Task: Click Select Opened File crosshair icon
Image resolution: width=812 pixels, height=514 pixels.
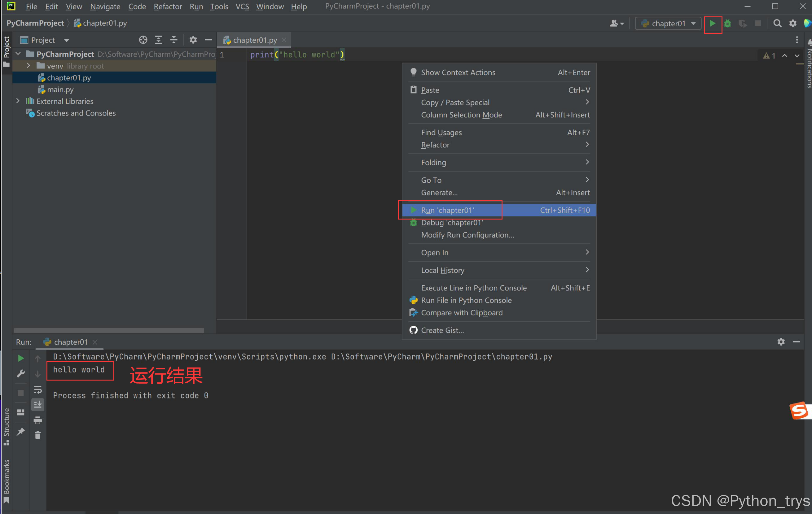Action: coord(143,40)
